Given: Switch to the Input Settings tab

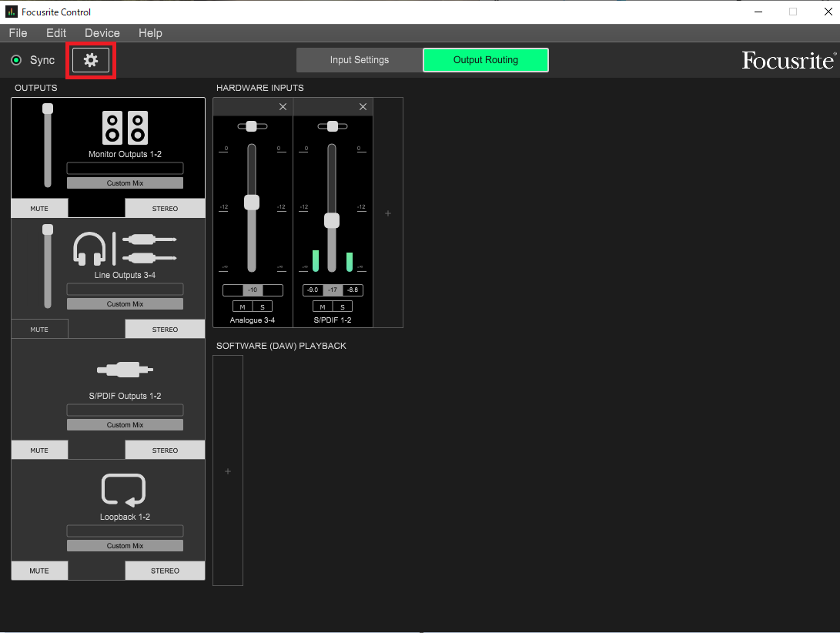Looking at the screenshot, I should [x=360, y=60].
